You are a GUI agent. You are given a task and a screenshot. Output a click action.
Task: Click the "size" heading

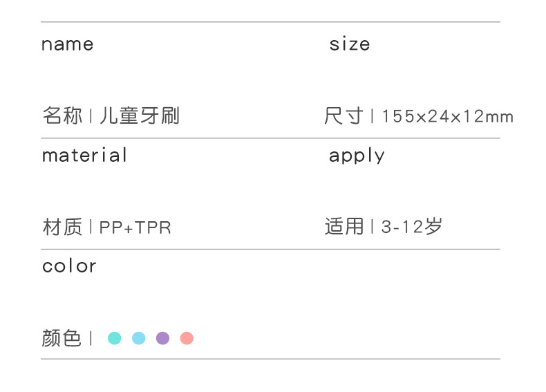point(349,45)
